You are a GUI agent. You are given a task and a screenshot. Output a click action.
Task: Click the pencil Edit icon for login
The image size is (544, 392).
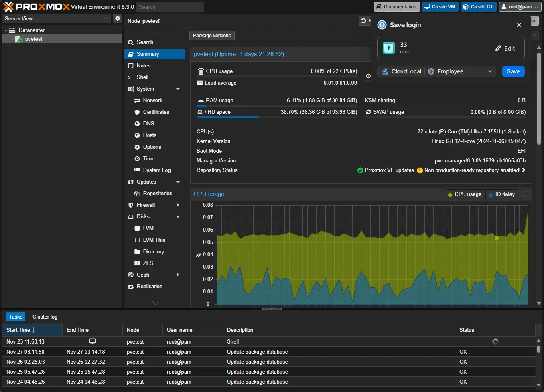click(x=498, y=48)
